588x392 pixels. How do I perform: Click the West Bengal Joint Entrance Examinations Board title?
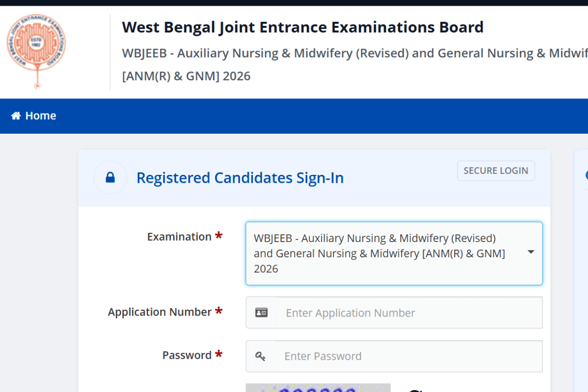click(302, 27)
